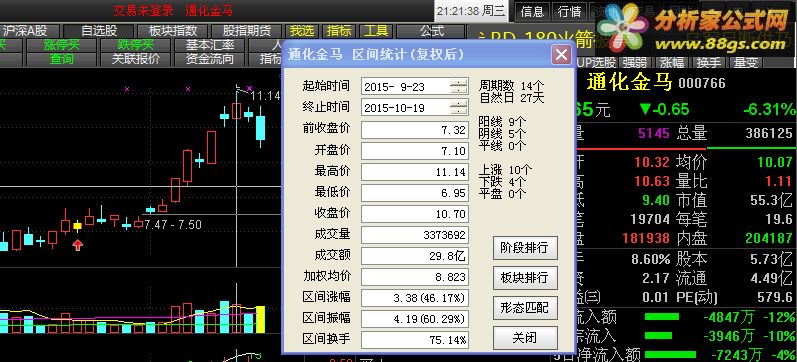Open the 阶段排行 ranking
The image size is (797, 362).
(525, 248)
